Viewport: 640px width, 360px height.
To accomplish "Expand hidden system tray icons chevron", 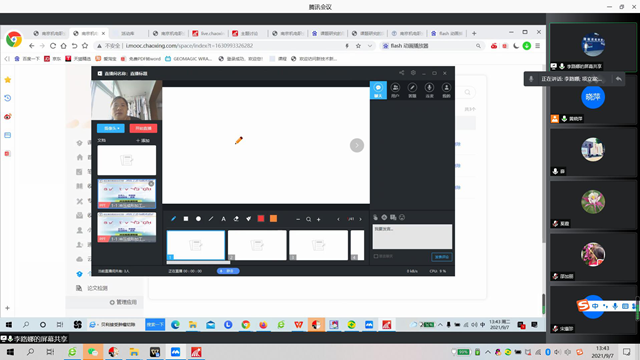I will 488,352.
